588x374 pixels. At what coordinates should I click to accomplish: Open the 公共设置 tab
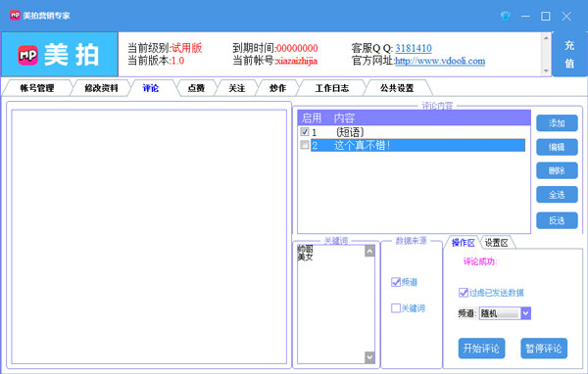tap(397, 88)
